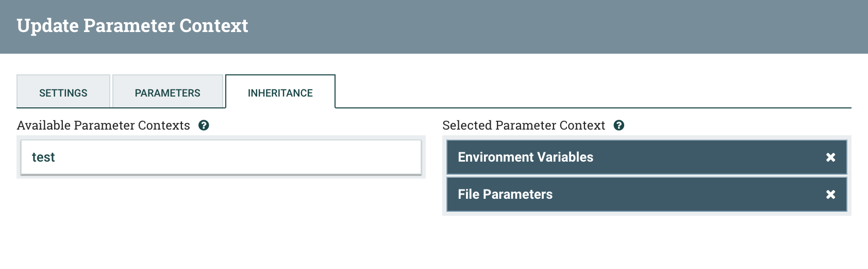
Task: Select the available context named test
Action: click(x=43, y=157)
